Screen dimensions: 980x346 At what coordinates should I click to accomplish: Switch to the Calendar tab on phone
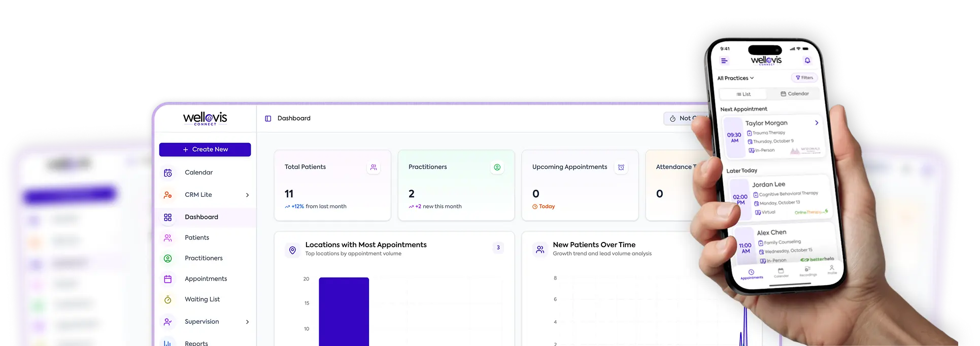click(x=795, y=94)
